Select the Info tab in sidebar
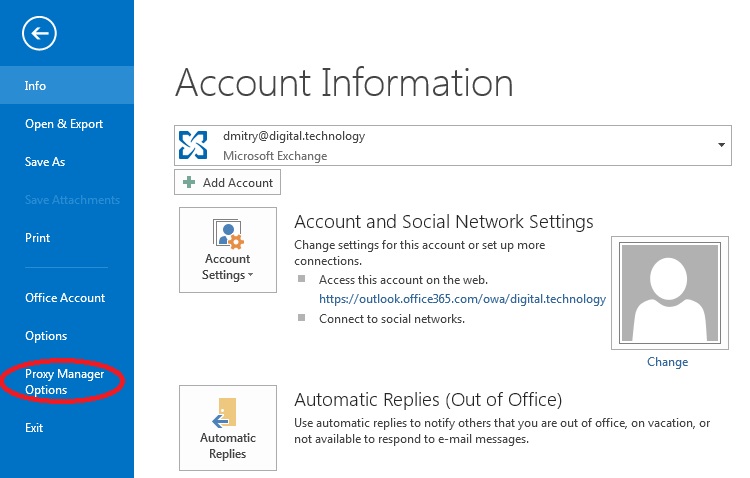This screenshot has height=478, width=750. (36, 86)
